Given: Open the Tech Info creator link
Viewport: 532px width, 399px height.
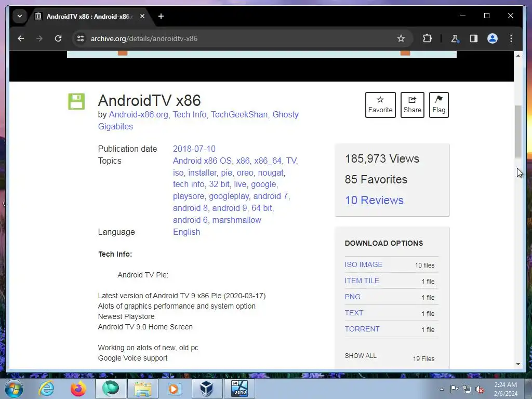Looking at the screenshot, I should point(189,115).
